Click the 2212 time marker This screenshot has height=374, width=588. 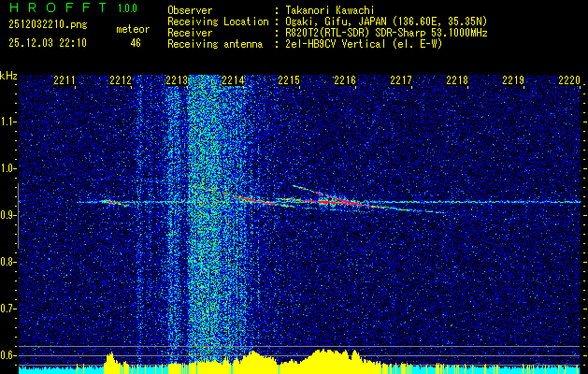121,80
